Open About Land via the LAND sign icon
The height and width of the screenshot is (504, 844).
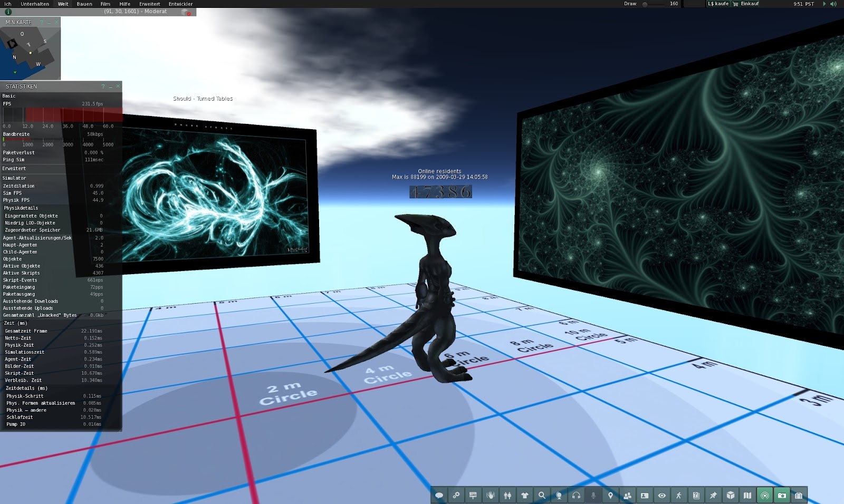pos(473,495)
